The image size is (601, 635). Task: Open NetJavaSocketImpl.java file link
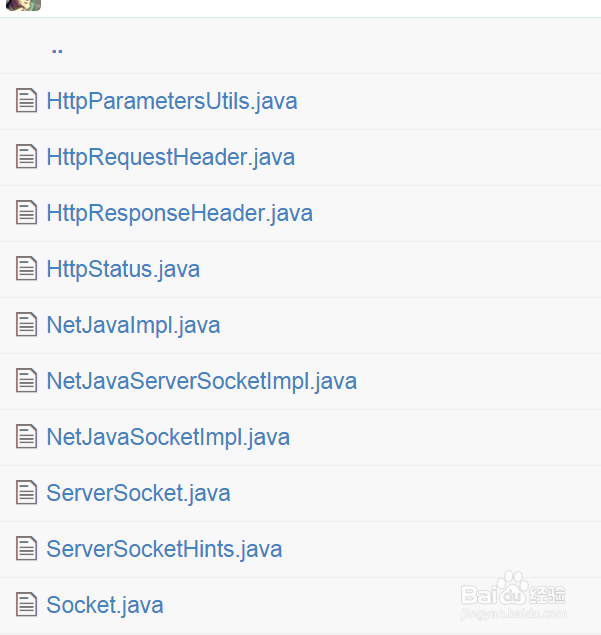168,437
